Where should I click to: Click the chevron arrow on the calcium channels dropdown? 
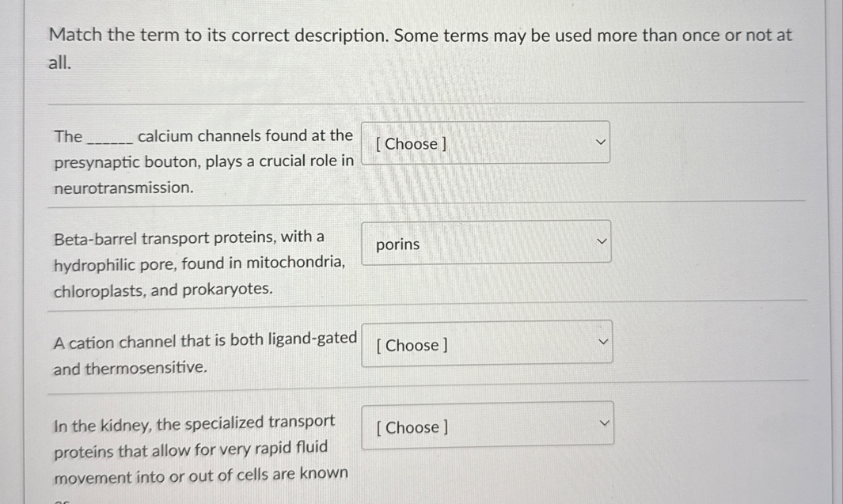601,142
